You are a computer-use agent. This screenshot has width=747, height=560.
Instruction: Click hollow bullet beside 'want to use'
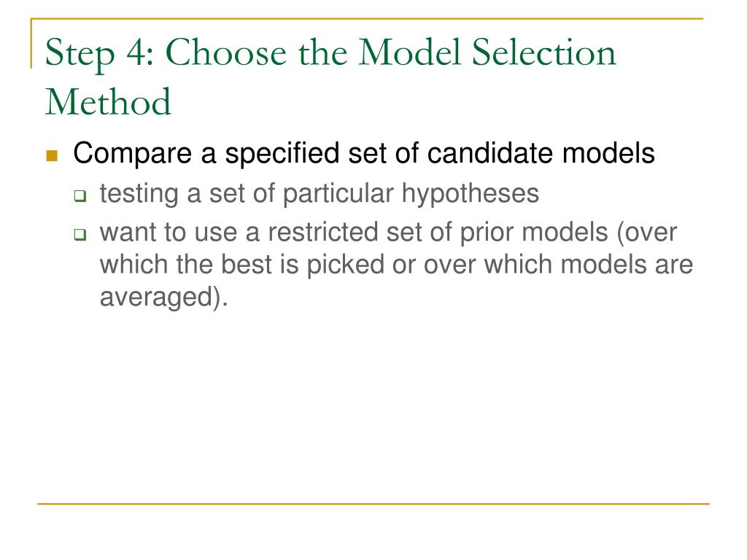point(80,234)
